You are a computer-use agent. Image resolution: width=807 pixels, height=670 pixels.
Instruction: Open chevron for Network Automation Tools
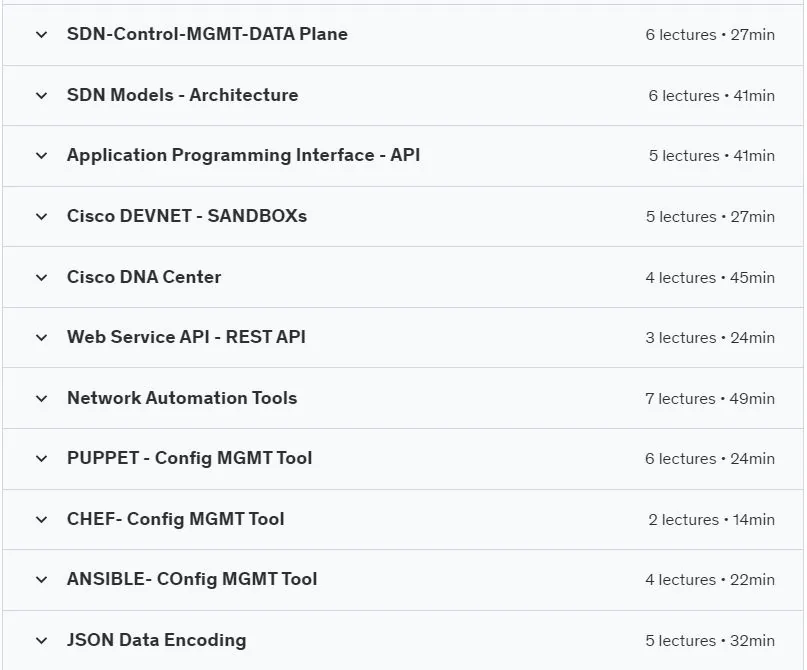click(x=42, y=398)
